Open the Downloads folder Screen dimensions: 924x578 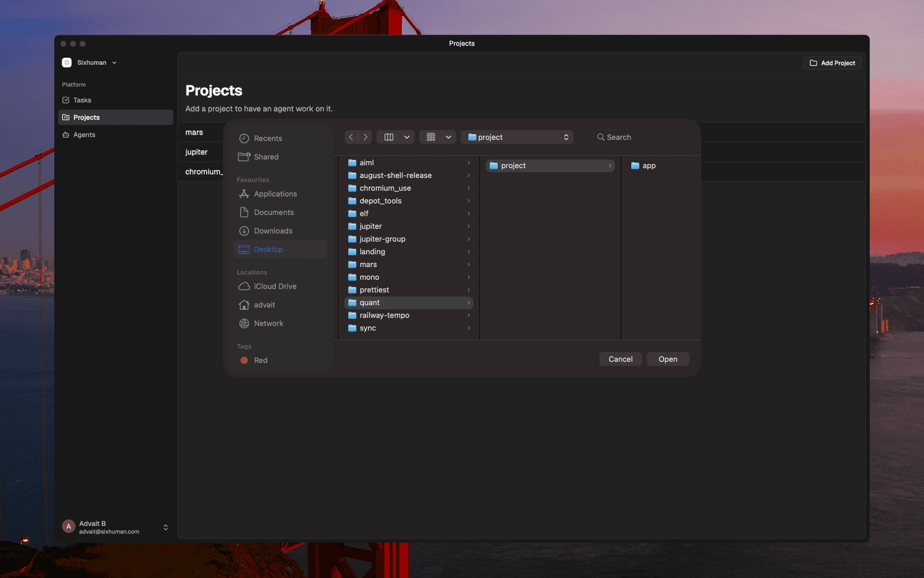(273, 231)
